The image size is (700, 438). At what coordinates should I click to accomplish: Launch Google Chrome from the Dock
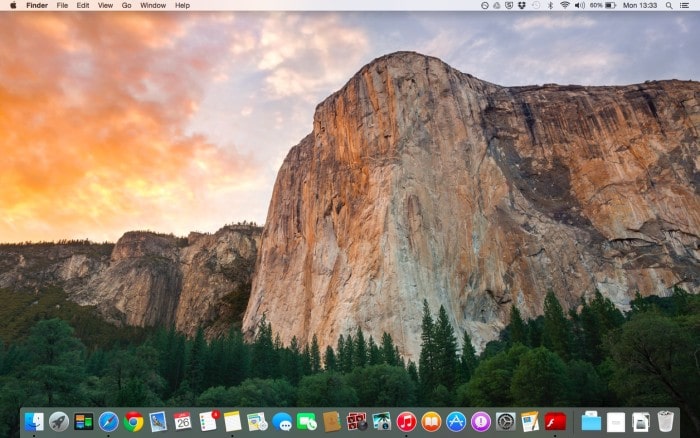[133, 421]
